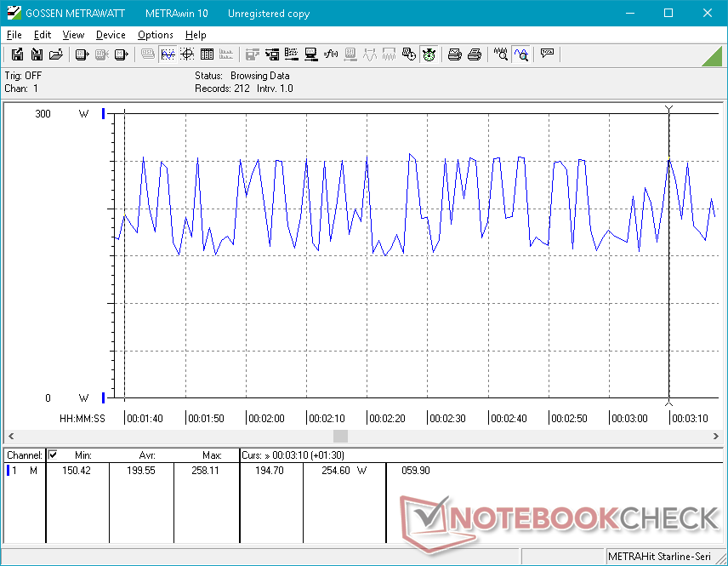Open the Options menu

coord(156,35)
